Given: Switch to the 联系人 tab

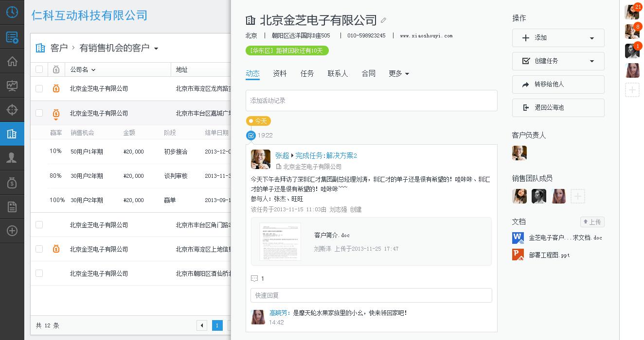Looking at the screenshot, I should [x=338, y=73].
